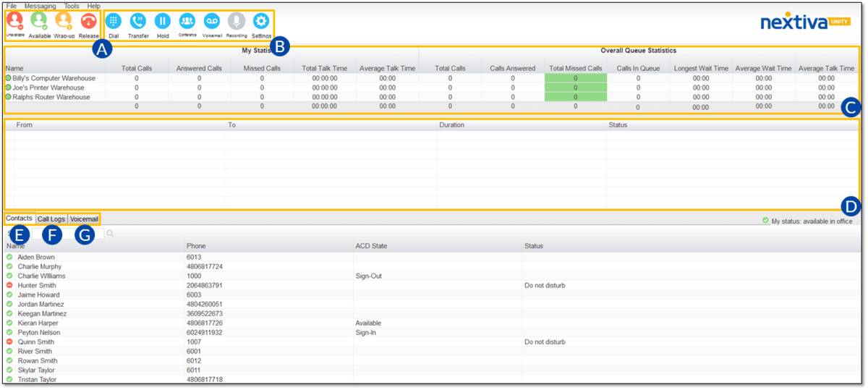Viewport: 868px width, 390px height.
Task: Put the call on Hold
Action: [x=163, y=22]
